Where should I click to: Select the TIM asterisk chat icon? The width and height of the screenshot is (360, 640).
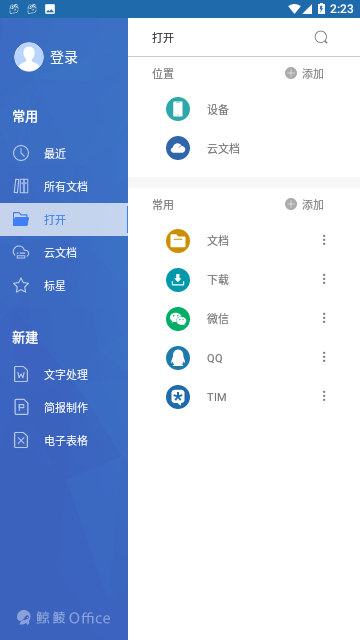178,397
